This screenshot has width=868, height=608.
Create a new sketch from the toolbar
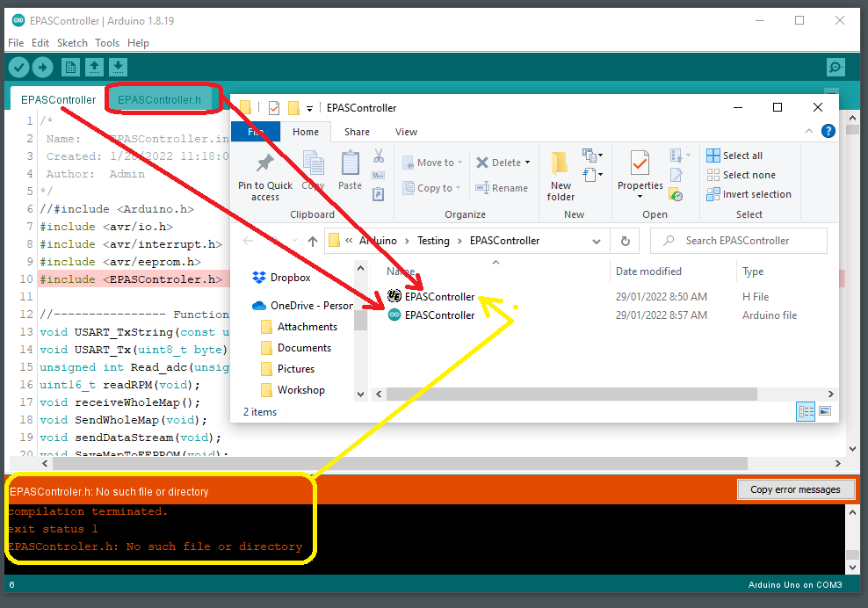[69, 67]
